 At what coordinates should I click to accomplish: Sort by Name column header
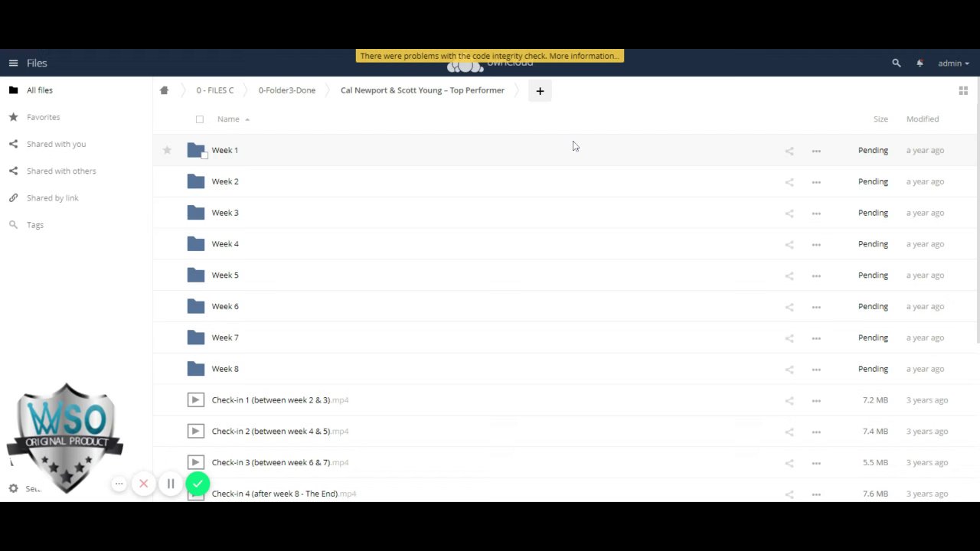[228, 119]
